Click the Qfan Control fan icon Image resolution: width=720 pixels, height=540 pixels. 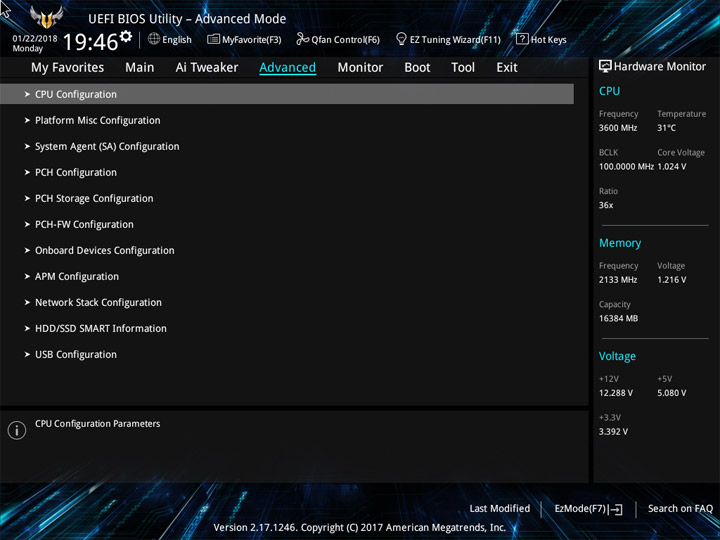coord(302,39)
